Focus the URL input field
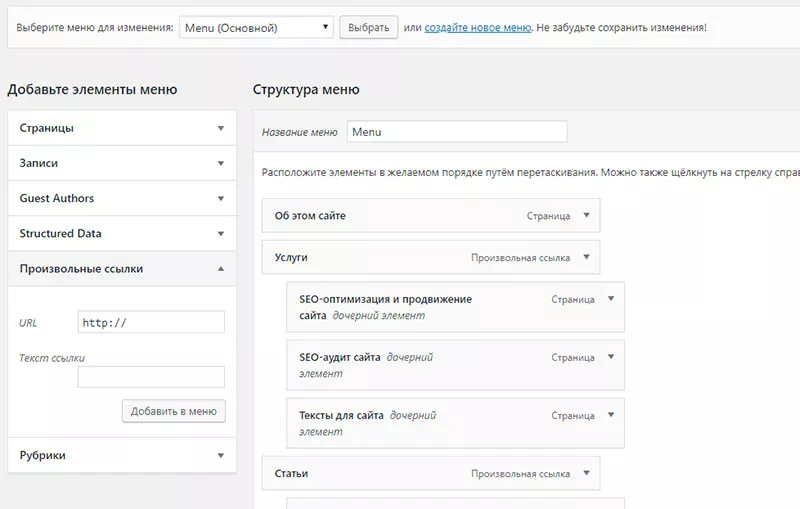800x509 pixels. (151, 322)
